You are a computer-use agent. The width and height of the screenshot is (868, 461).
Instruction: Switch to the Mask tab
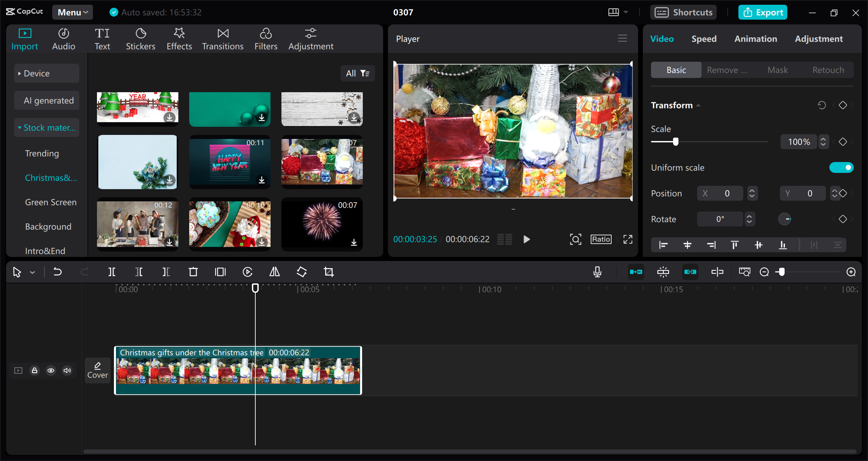[x=778, y=69]
